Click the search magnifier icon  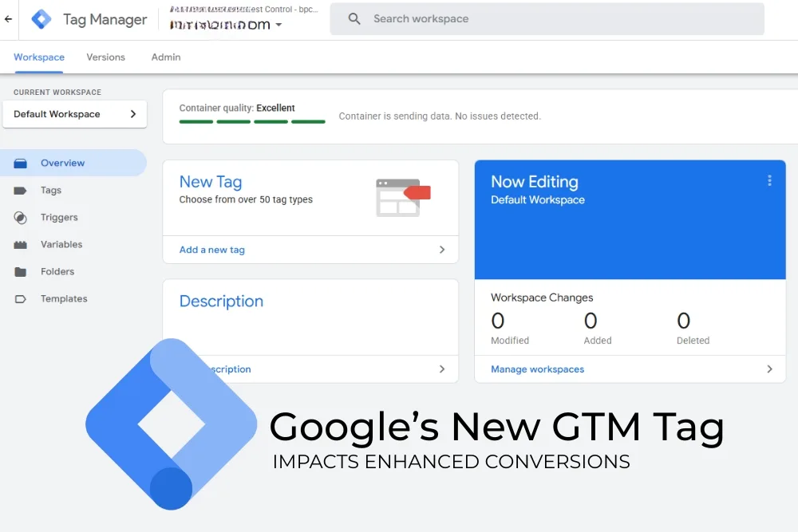tap(354, 19)
